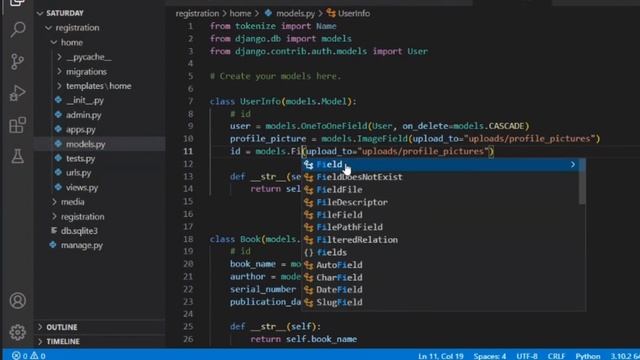
Task: Click models.py in the breadcrumb
Action: point(295,13)
